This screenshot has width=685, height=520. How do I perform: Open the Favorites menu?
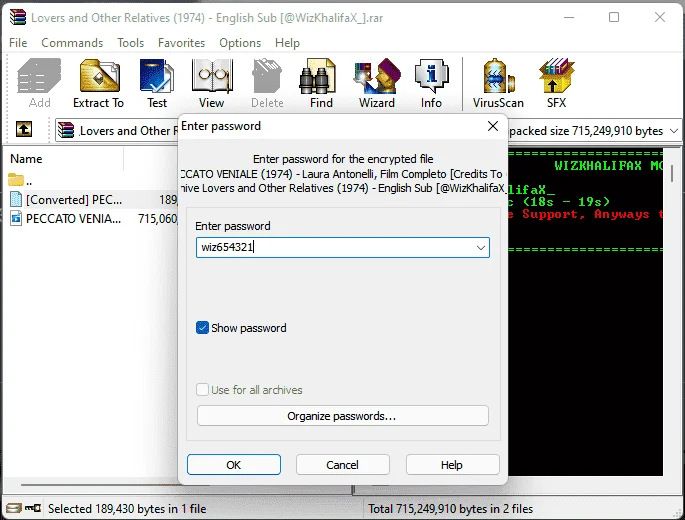point(181,43)
